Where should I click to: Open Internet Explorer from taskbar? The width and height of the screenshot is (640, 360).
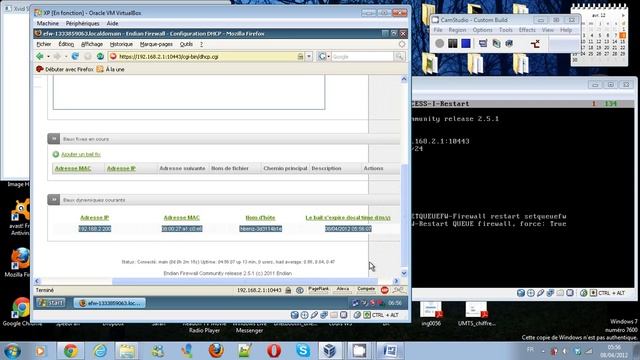pyautogui.click(x=100, y=351)
